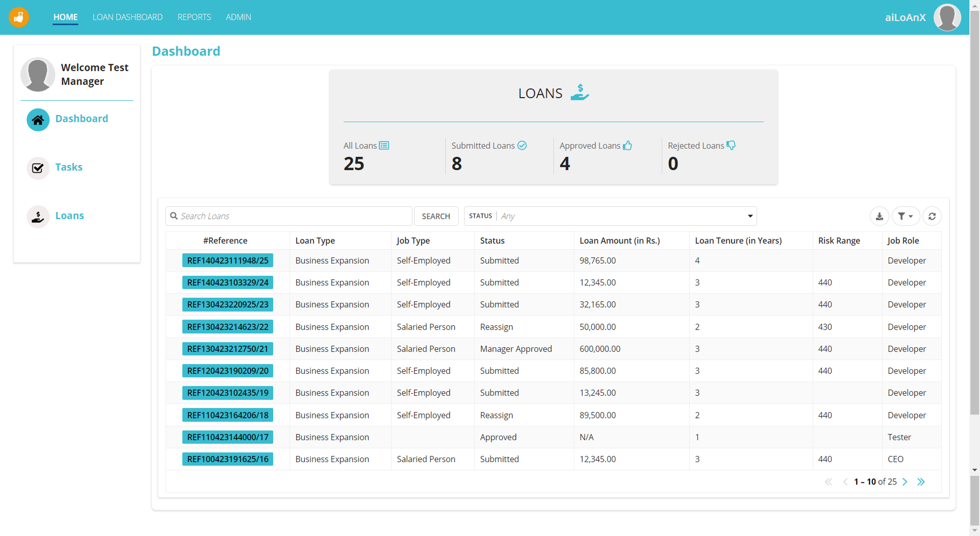The width and height of the screenshot is (980, 536).
Task: Open loan REF110423164206/18
Action: 227,415
